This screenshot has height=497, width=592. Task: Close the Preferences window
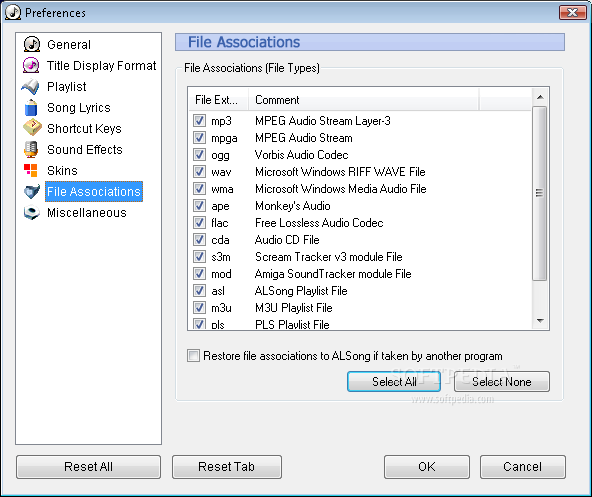(x=572, y=12)
